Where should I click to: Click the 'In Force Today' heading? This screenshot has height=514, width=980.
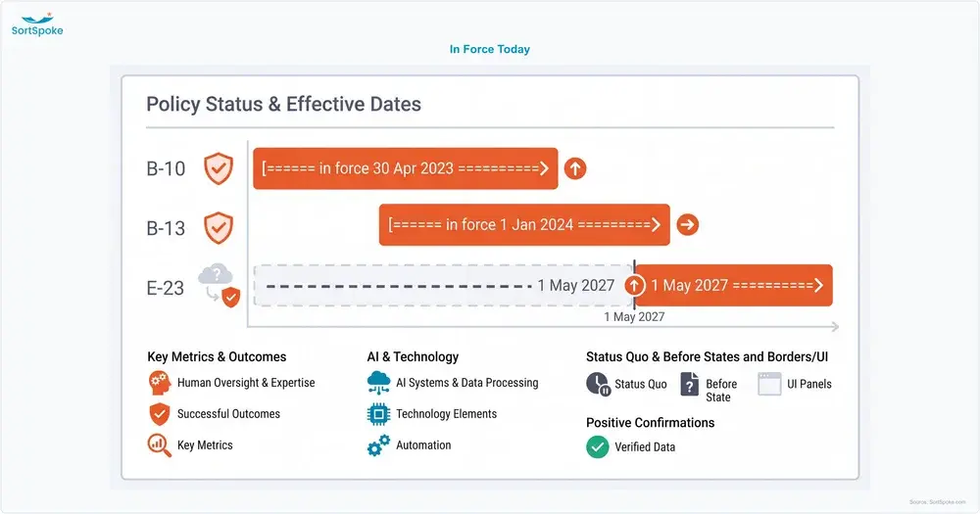click(490, 49)
